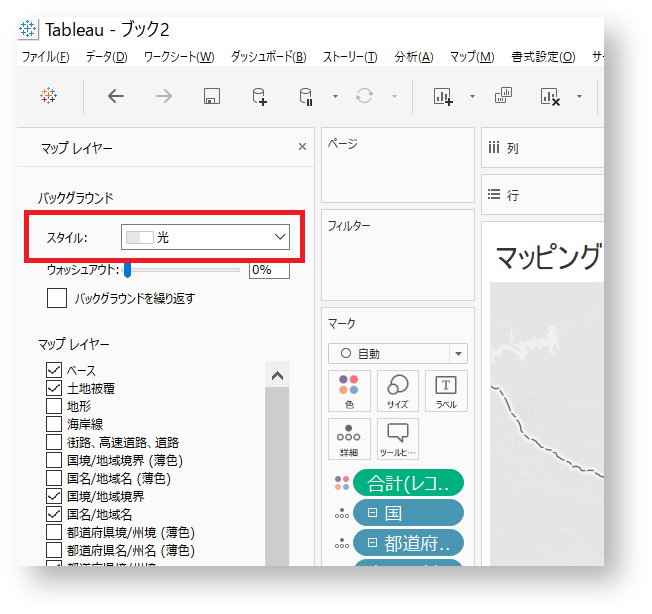Screen dimensions: 652x614
Task: Check the 地形 layer
Action: coord(54,406)
